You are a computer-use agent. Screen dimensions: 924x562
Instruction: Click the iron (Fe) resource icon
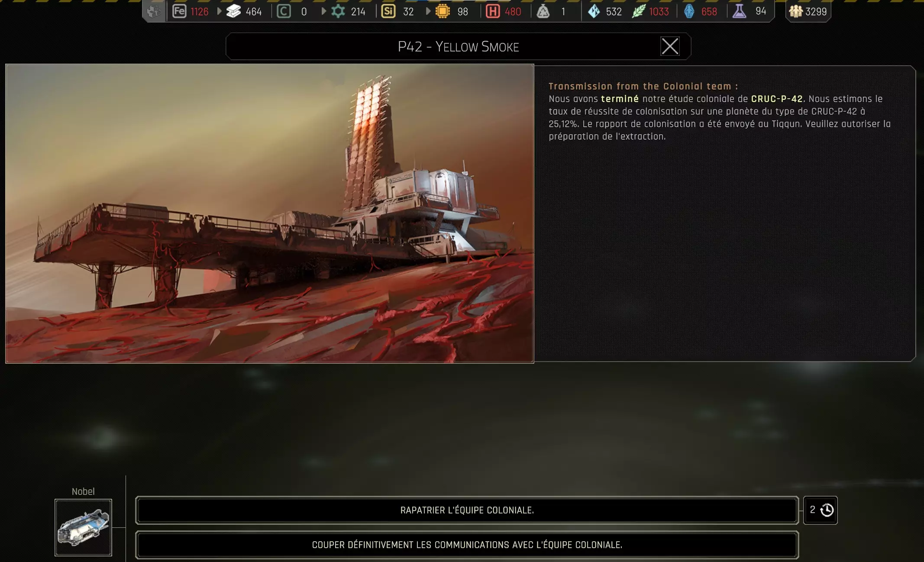pyautogui.click(x=179, y=11)
